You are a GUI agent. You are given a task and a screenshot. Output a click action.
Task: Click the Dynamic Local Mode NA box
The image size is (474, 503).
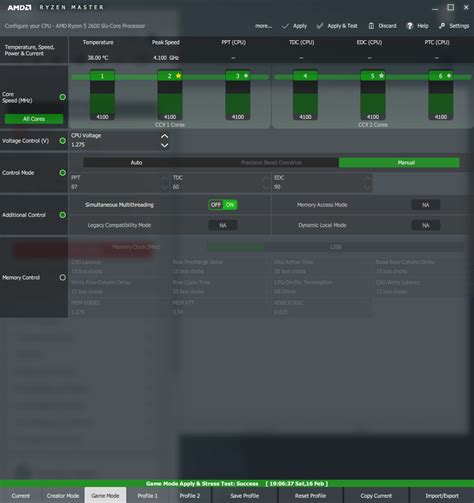(x=426, y=226)
